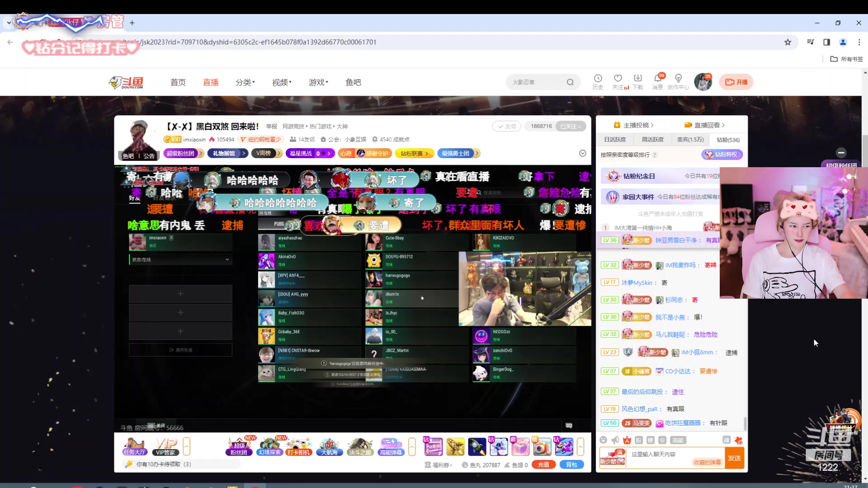Go to 首页 home tab

pos(178,82)
